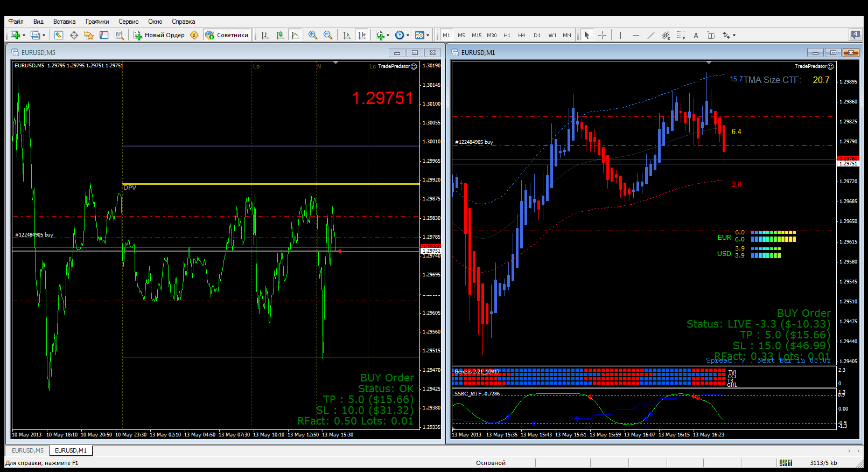This screenshot has height=472, width=868.
Task: Open MetaEditor yellow diamond icon
Action: click(194, 35)
